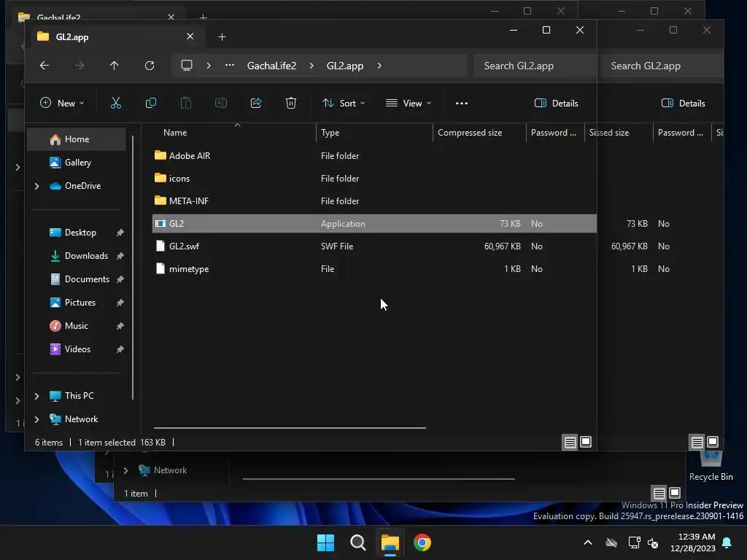Open Videos quick access item
The image size is (747, 560).
[x=76, y=349]
